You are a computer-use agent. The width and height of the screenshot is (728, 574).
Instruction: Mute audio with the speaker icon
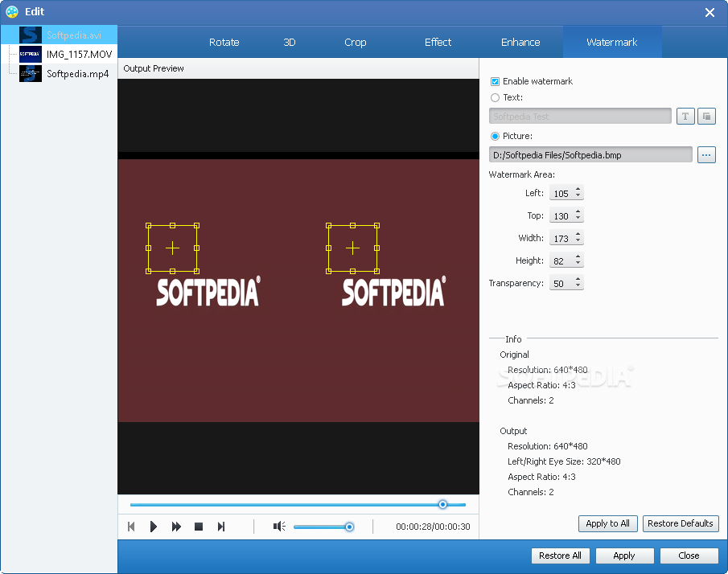click(279, 527)
